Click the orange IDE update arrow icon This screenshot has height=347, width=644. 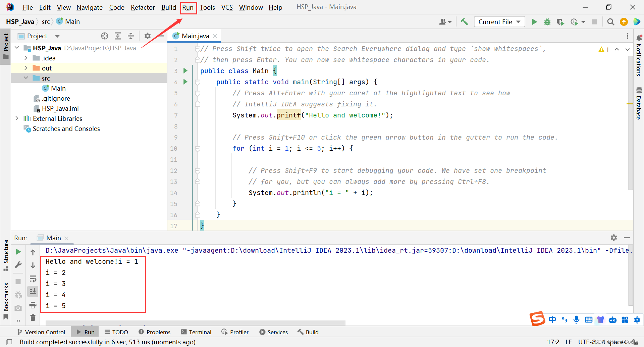(x=624, y=22)
